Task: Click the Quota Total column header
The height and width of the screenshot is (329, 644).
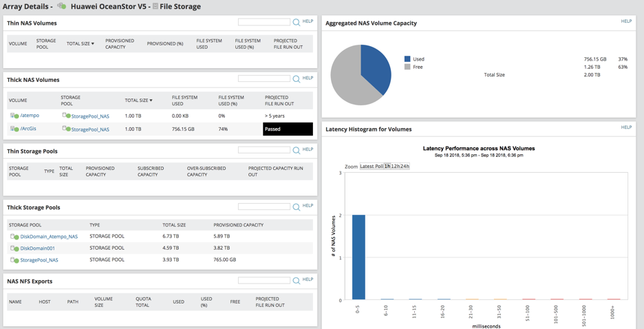Action: (x=143, y=302)
